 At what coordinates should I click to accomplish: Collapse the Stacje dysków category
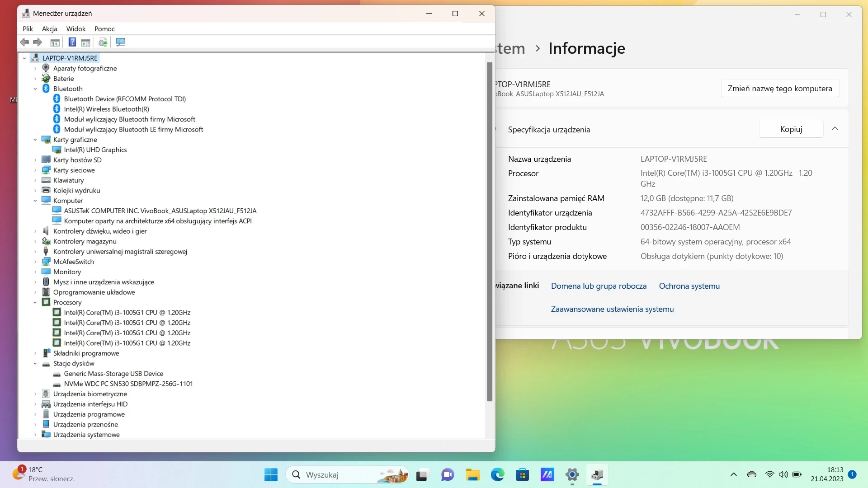tap(35, 363)
